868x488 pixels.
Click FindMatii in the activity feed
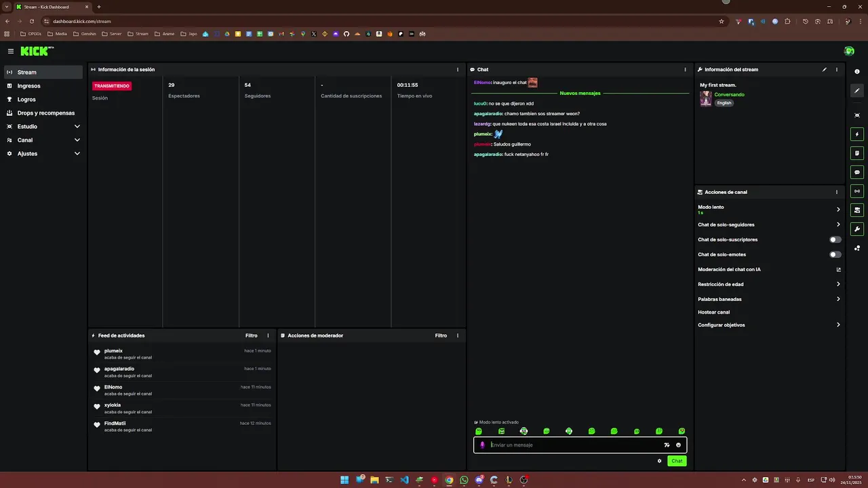[x=115, y=424]
